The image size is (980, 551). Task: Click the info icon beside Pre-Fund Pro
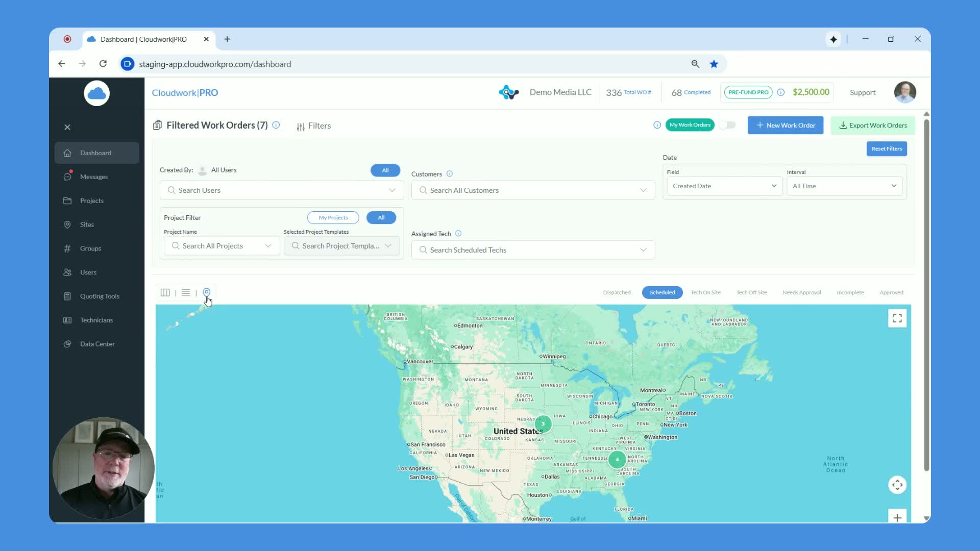(x=780, y=92)
